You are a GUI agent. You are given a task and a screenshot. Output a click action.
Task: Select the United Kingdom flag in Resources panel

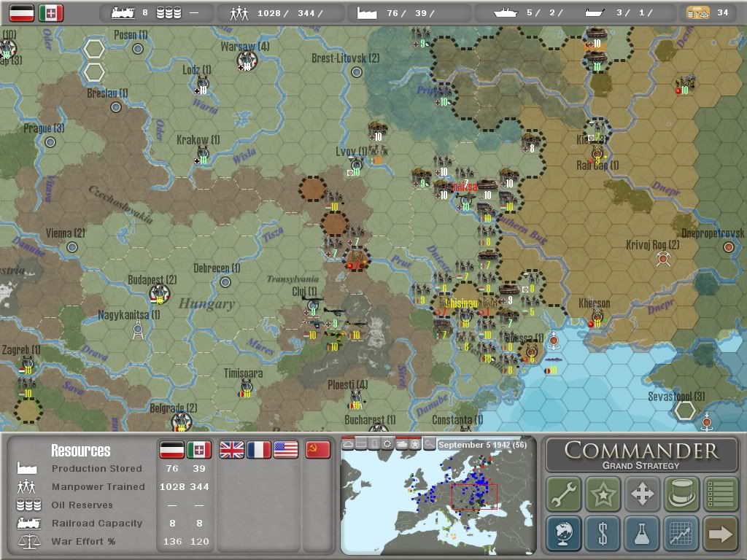pos(231,449)
